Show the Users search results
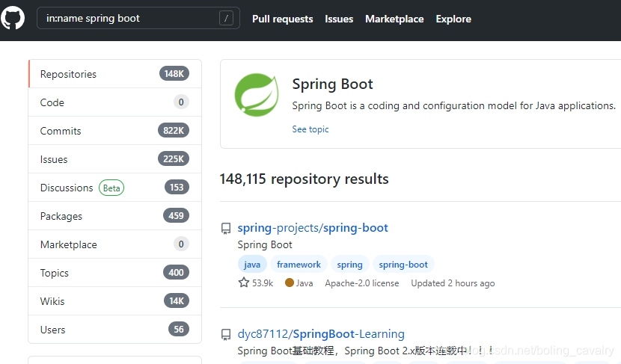Viewport: 621px width, 364px height. tap(115, 330)
